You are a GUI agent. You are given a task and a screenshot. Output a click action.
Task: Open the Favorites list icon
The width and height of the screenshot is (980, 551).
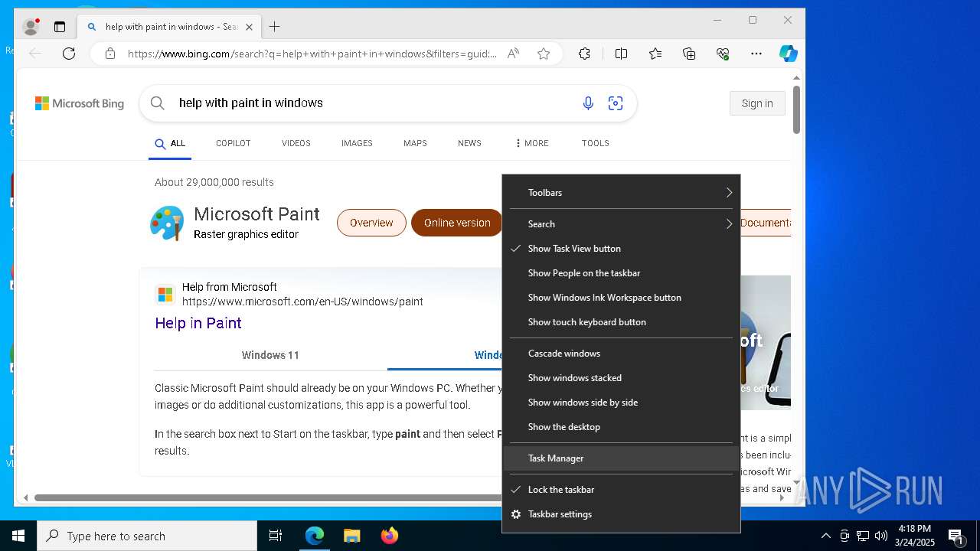(655, 54)
